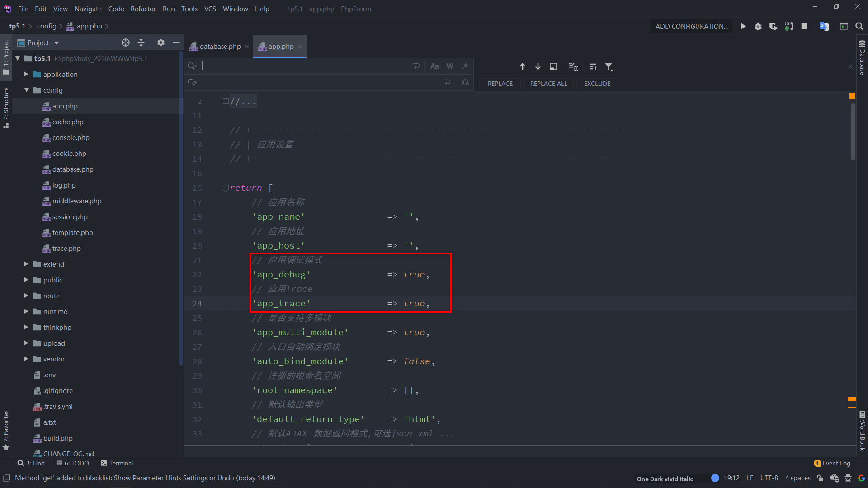
Task: Click the REPLACE button
Action: pyautogui.click(x=500, y=84)
